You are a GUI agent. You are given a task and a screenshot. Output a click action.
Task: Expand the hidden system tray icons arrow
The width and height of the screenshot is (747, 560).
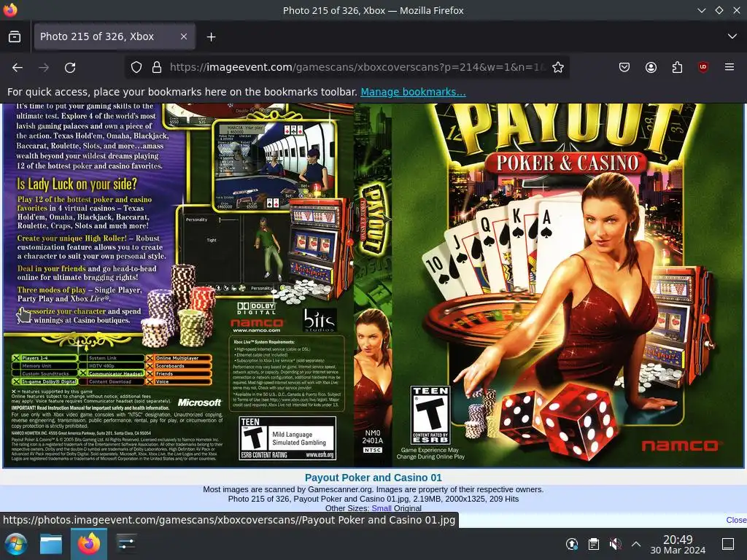pos(636,544)
